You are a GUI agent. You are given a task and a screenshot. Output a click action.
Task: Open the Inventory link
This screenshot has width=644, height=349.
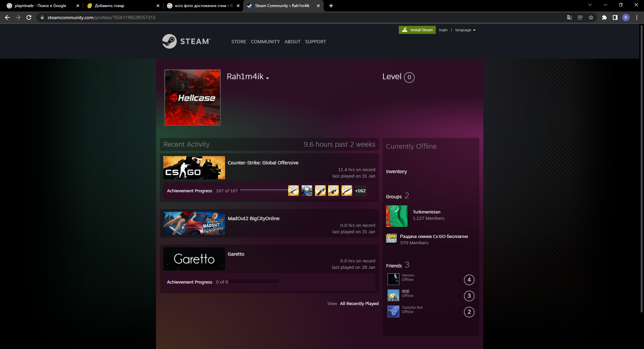point(396,171)
